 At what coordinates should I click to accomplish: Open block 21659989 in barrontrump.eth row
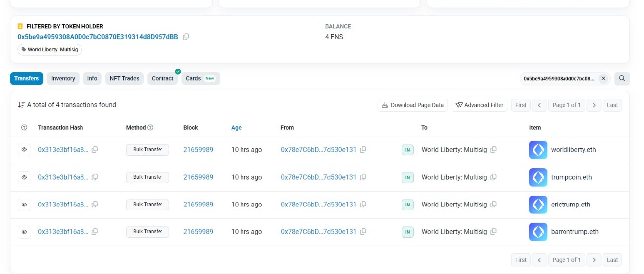pyautogui.click(x=198, y=232)
